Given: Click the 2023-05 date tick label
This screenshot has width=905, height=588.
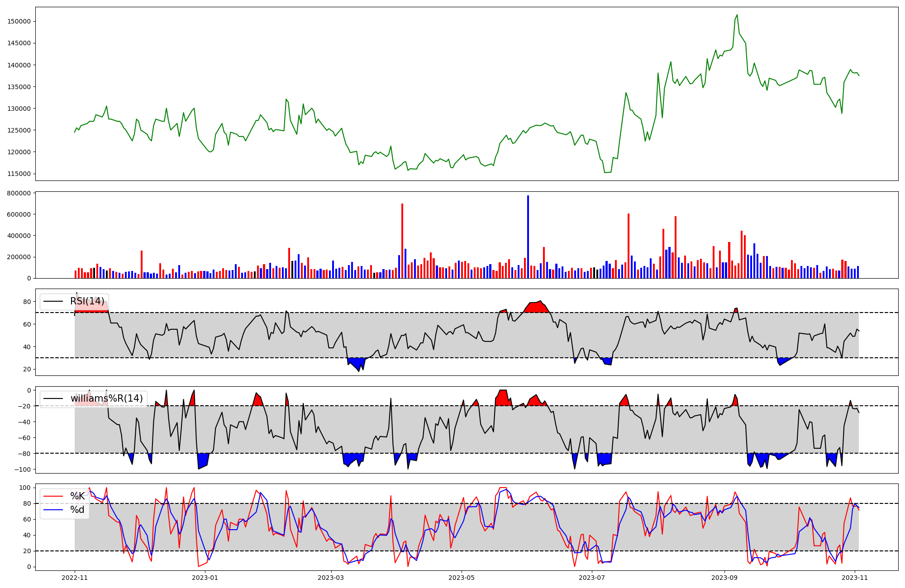Looking at the screenshot, I should (462, 578).
